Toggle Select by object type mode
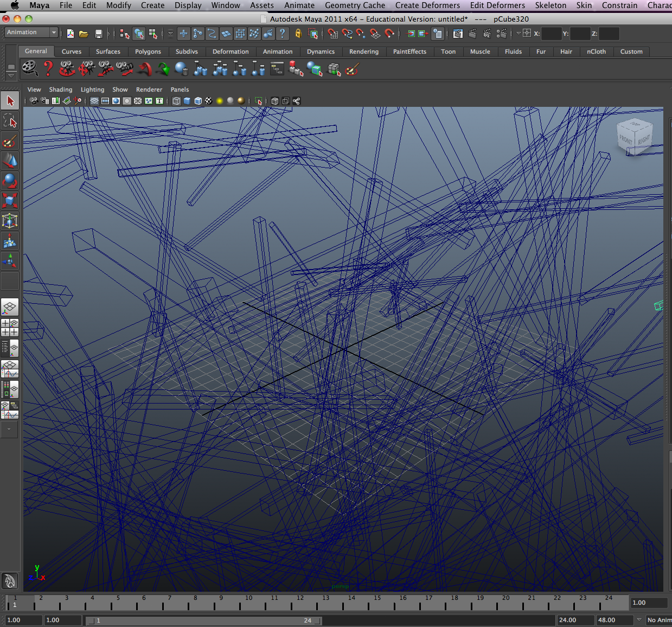 click(139, 34)
